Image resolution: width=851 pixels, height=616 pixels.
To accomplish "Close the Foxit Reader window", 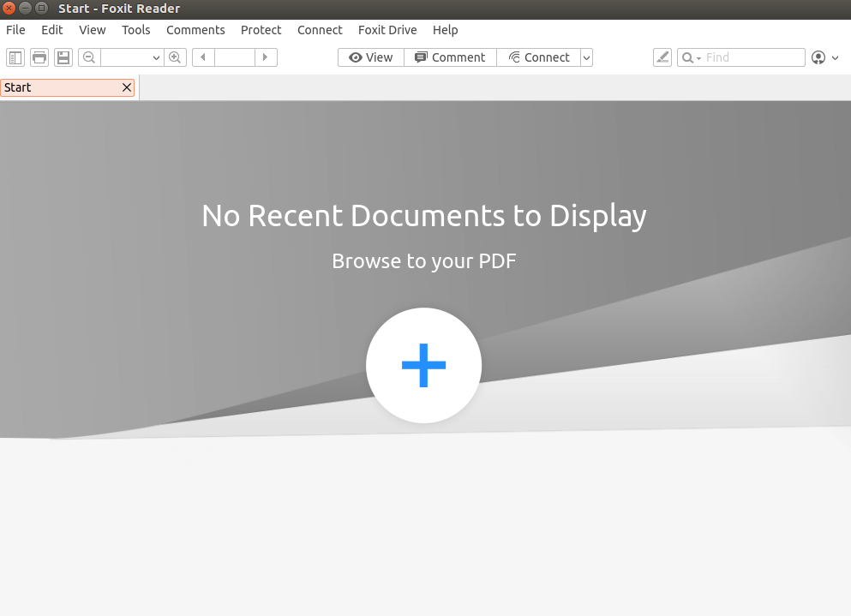I will pos(9,9).
